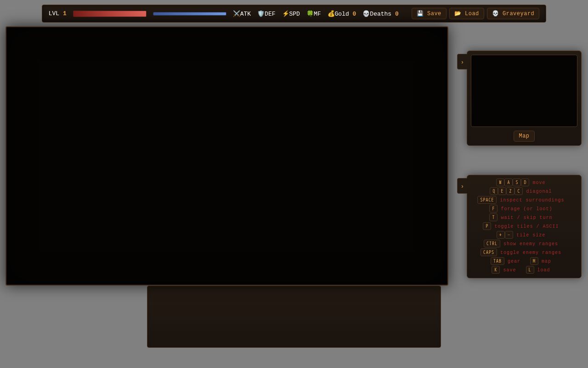Click the plus tile size key
This screenshot has height=368, width=588.
click(501, 235)
